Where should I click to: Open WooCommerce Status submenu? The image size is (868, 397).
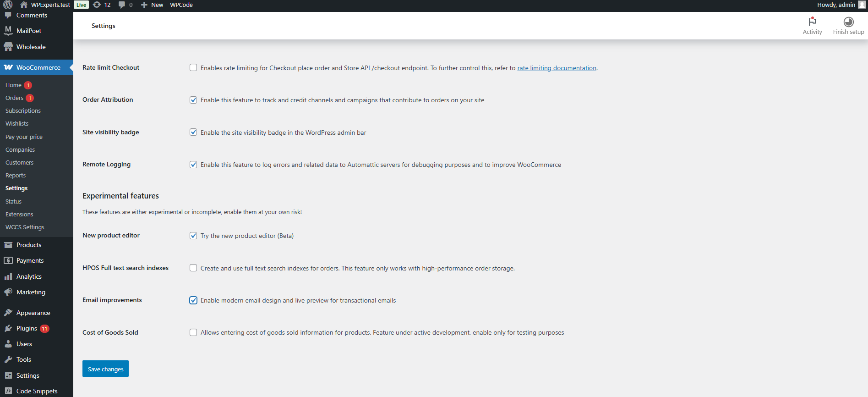(13, 201)
